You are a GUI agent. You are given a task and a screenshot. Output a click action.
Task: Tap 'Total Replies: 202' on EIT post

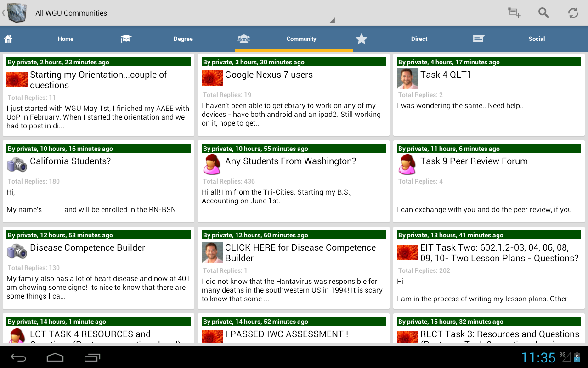pos(424,270)
